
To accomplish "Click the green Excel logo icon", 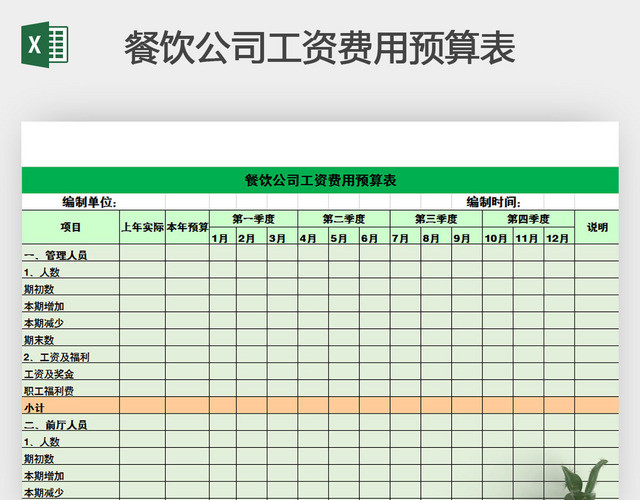I will (44, 44).
